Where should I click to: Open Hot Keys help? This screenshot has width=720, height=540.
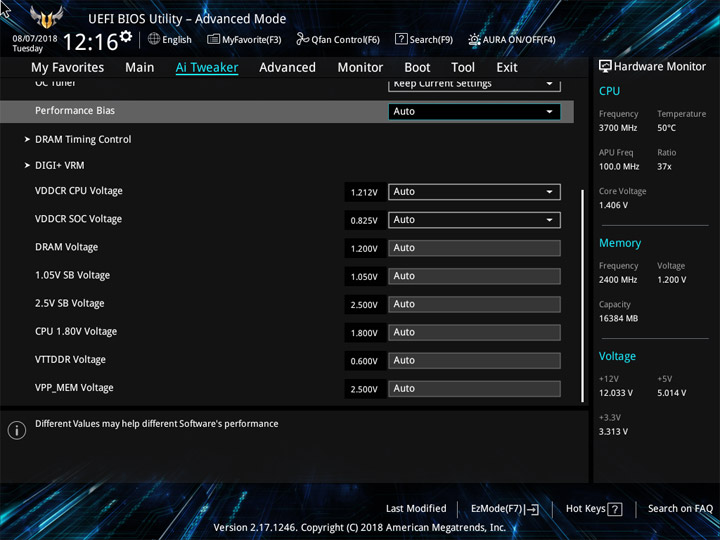594,509
